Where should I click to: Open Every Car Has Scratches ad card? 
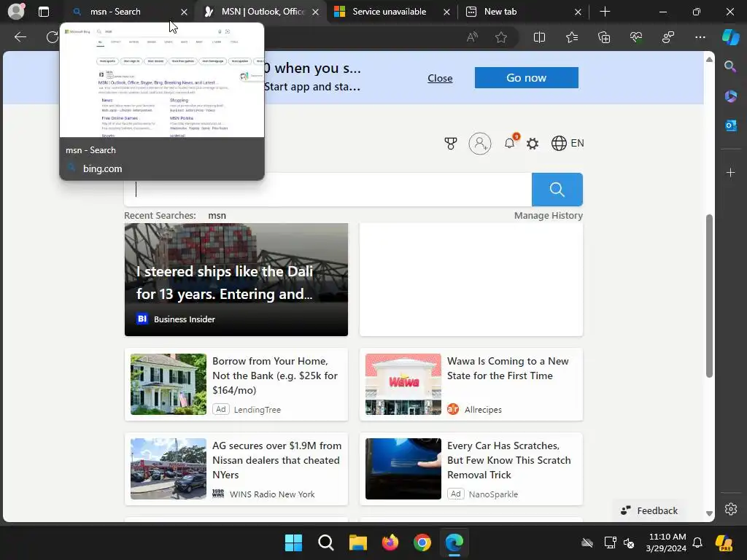point(471,469)
